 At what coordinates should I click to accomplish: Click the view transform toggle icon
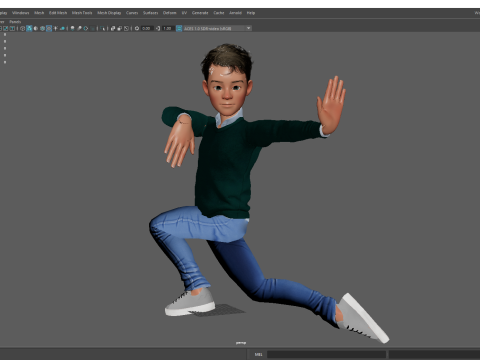(179, 28)
